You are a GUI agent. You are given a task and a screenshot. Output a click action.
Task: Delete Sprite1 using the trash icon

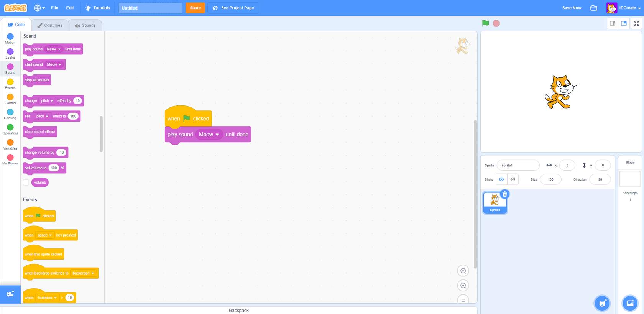505,194
